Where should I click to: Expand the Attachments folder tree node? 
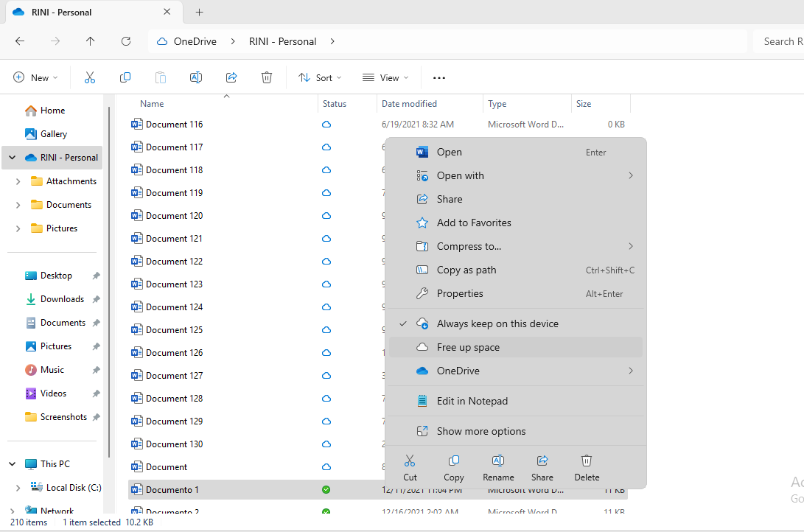(x=18, y=181)
